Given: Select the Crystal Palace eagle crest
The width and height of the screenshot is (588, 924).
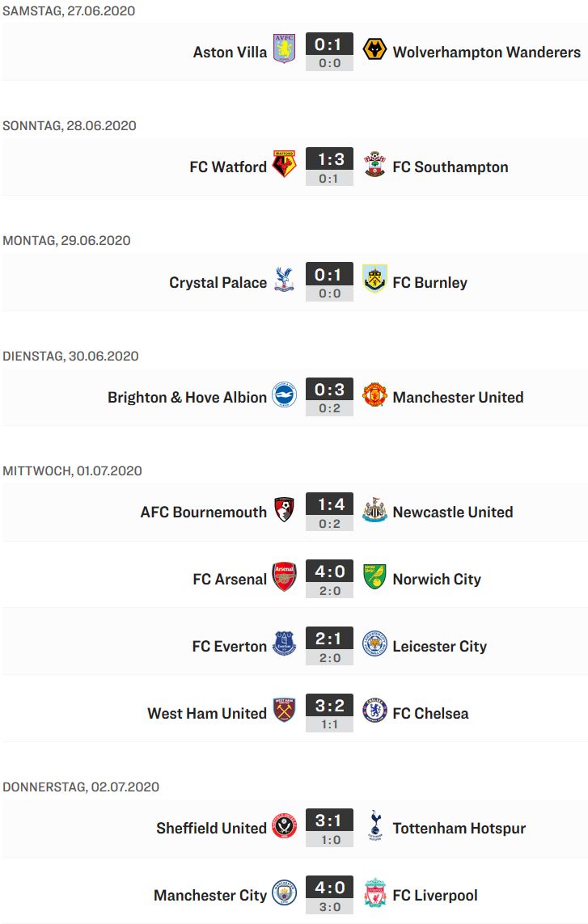Looking at the screenshot, I should 284,280.
